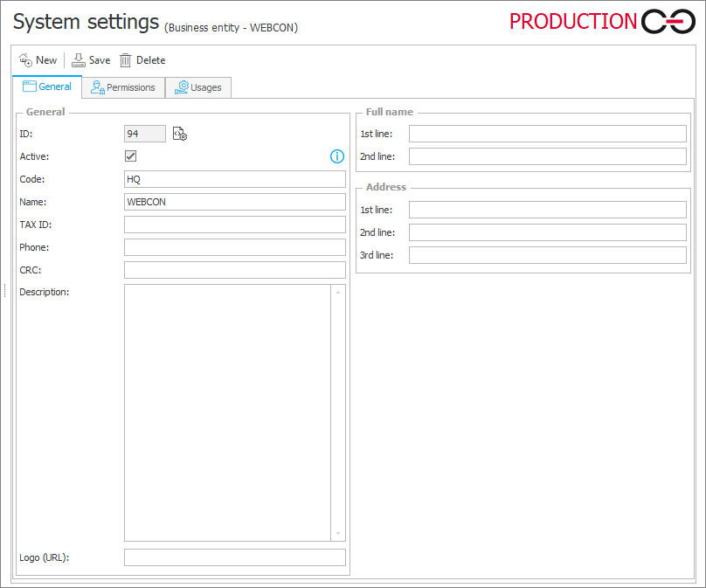Focus the Address 3rd line field
This screenshot has width=706, height=588.
click(x=548, y=255)
